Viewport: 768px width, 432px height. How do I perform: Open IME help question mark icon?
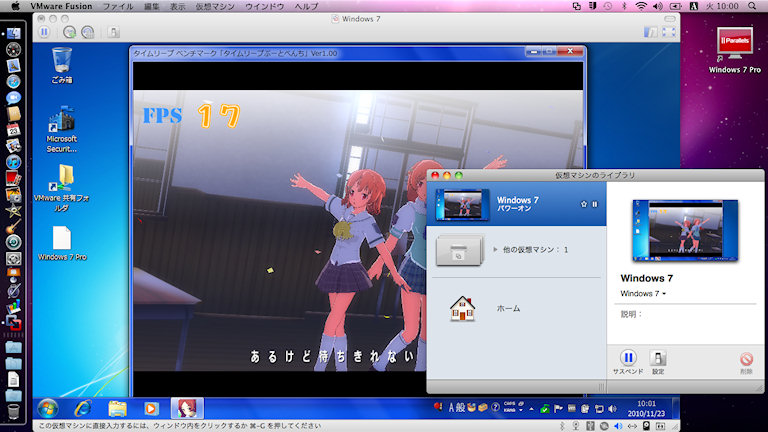tap(496, 408)
